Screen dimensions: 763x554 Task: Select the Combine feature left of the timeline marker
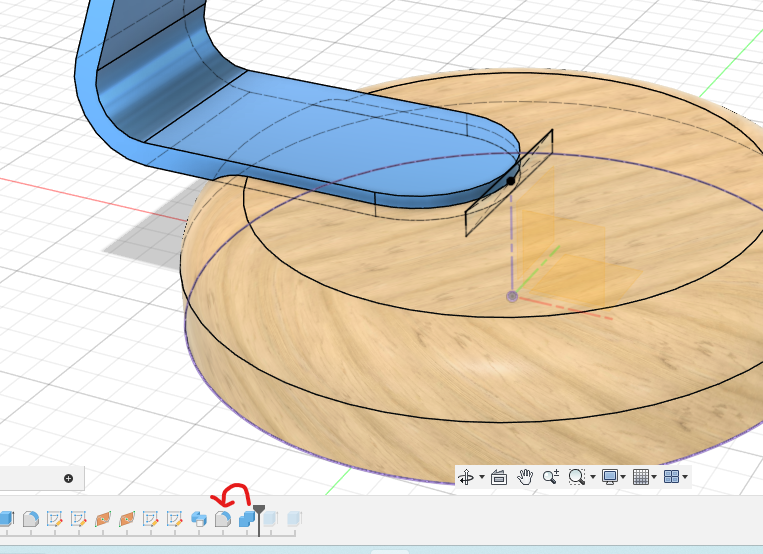coord(246,519)
